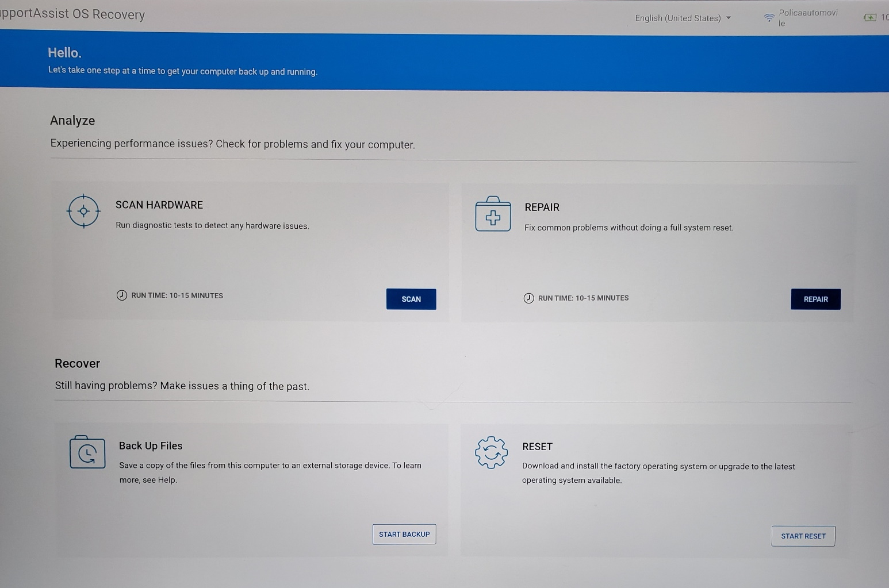The width and height of the screenshot is (889, 588).
Task: Click the Policaautomovile network name
Action: (x=808, y=18)
